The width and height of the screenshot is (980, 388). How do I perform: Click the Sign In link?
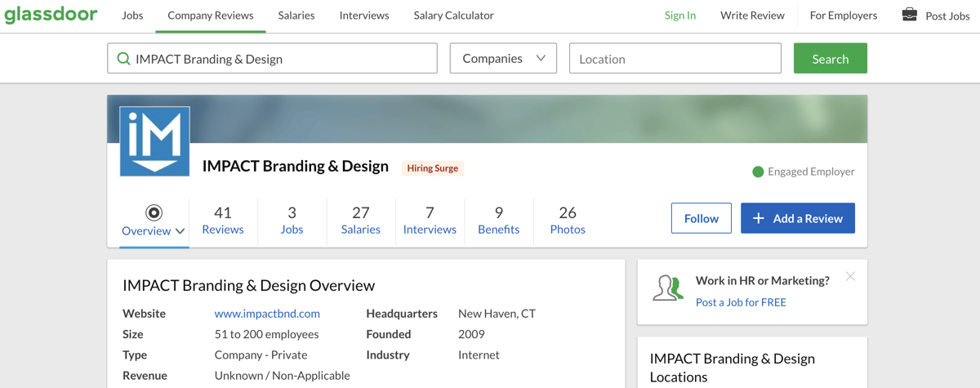click(x=680, y=16)
